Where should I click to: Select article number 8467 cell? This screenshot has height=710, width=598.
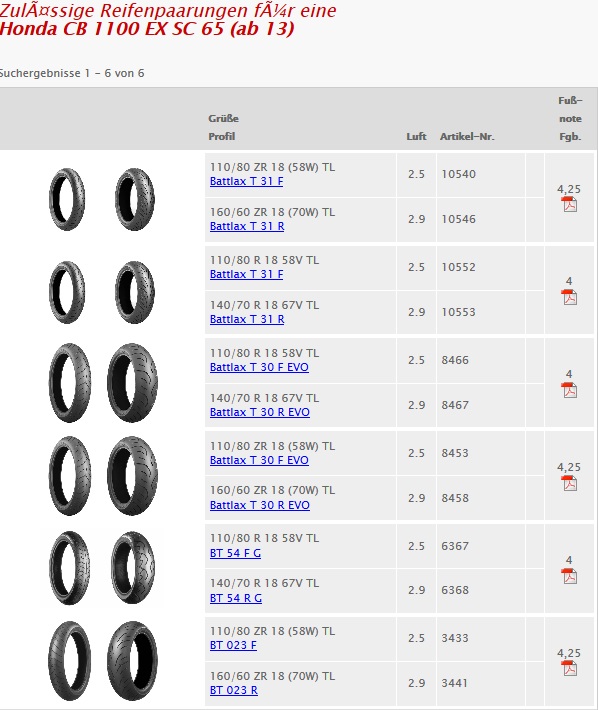[480, 405]
